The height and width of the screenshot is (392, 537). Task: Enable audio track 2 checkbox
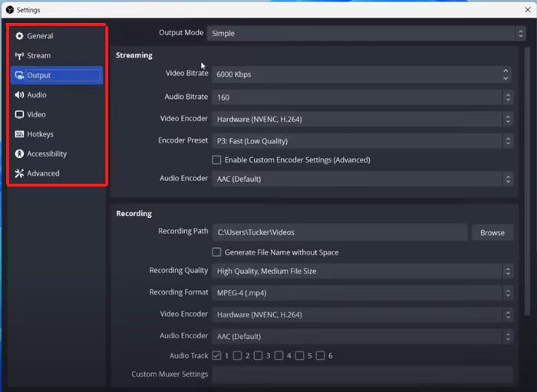click(238, 356)
